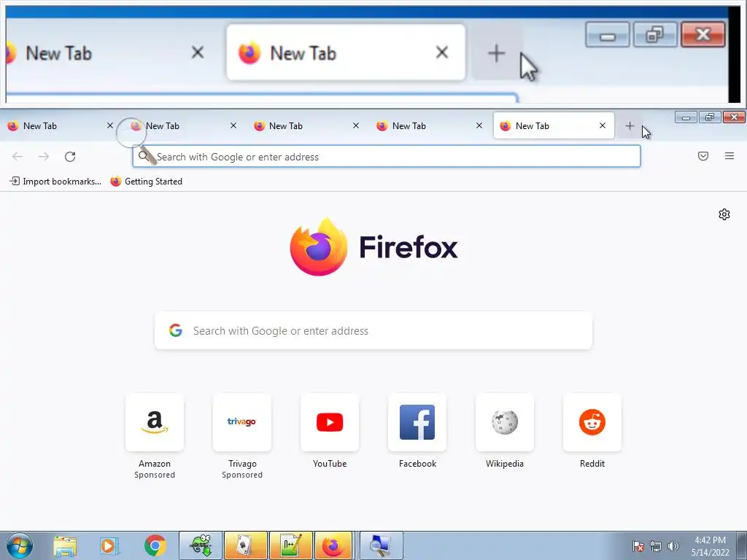Click the Sponsored label under Amazon

coord(155,475)
